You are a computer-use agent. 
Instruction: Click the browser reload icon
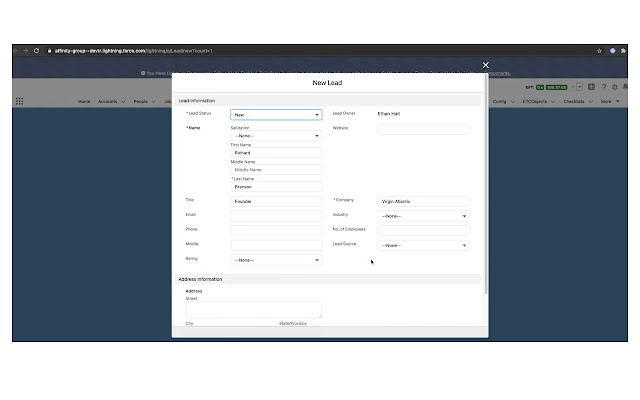37,50
